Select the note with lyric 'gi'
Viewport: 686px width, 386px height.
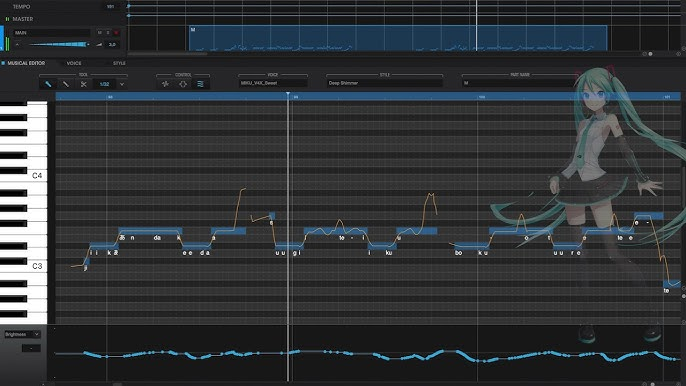pos(289,246)
